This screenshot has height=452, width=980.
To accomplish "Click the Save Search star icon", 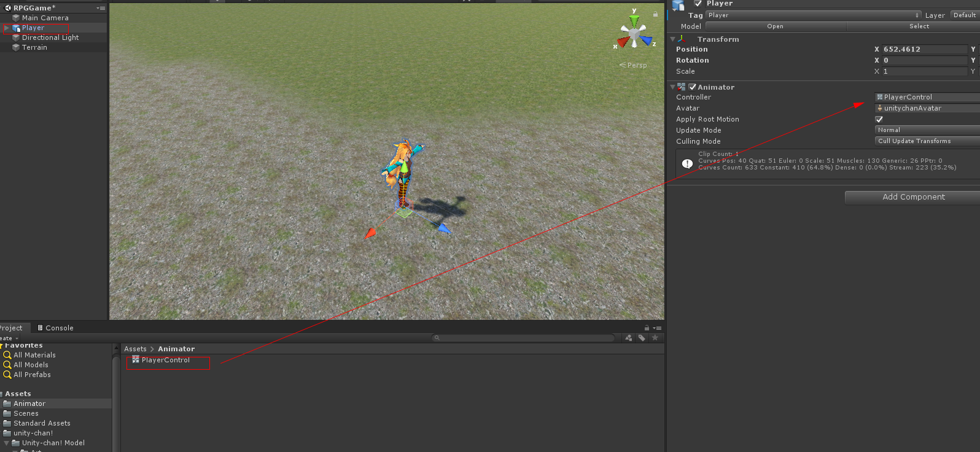I will pyautogui.click(x=655, y=338).
